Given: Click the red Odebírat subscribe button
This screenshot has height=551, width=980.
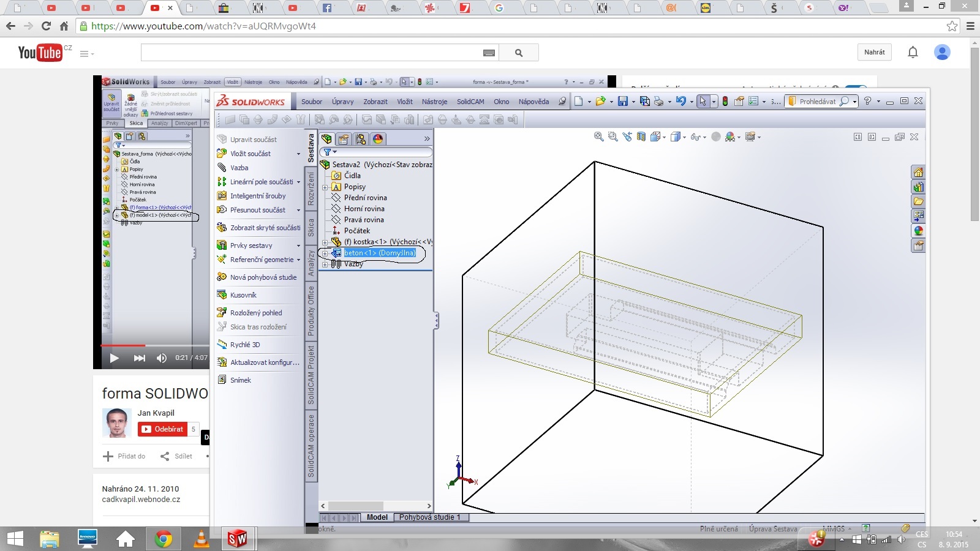Looking at the screenshot, I should pyautogui.click(x=162, y=429).
